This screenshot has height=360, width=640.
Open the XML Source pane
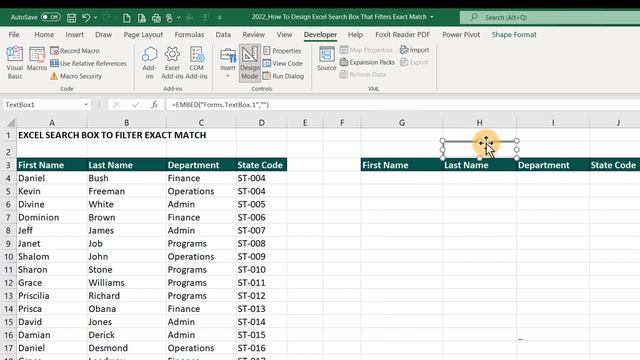tap(327, 59)
